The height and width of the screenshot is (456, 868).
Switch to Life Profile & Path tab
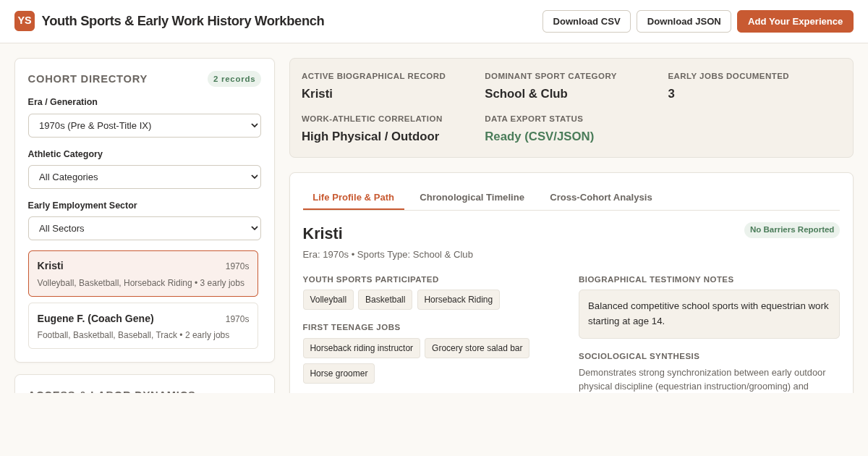(354, 197)
